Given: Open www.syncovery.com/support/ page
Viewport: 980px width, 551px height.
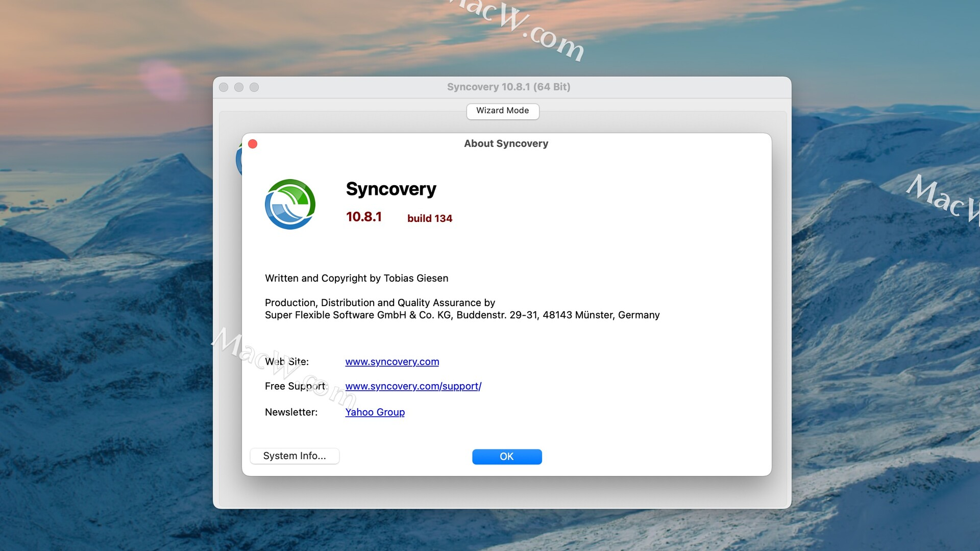Looking at the screenshot, I should coord(413,386).
